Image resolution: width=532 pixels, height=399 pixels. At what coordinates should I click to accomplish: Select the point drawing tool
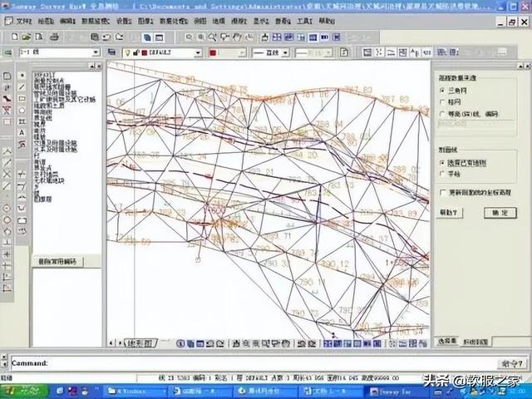coord(22,75)
